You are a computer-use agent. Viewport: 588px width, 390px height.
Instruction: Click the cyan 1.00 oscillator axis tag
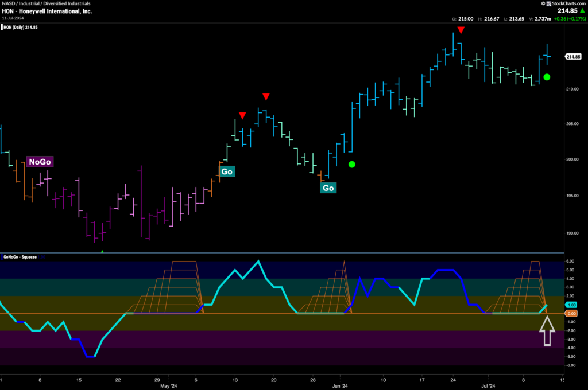pyautogui.click(x=572, y=305)
